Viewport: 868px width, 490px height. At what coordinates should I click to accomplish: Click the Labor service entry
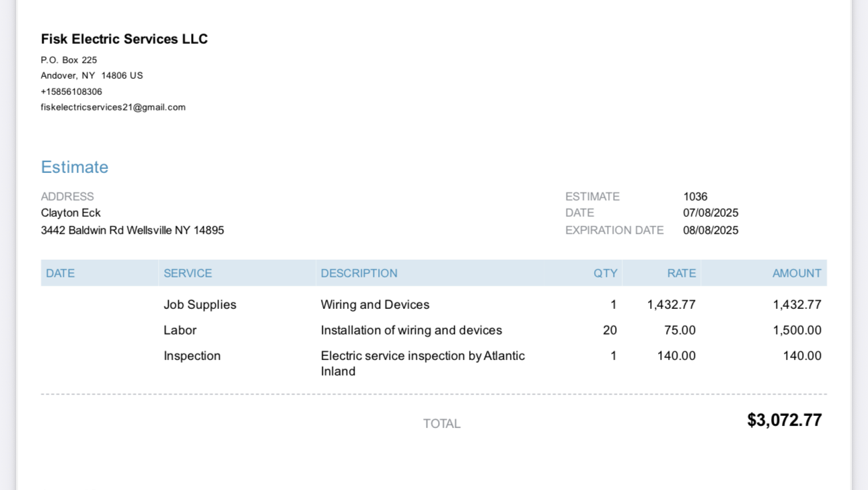pyautogui.click(x=180, y=330)
